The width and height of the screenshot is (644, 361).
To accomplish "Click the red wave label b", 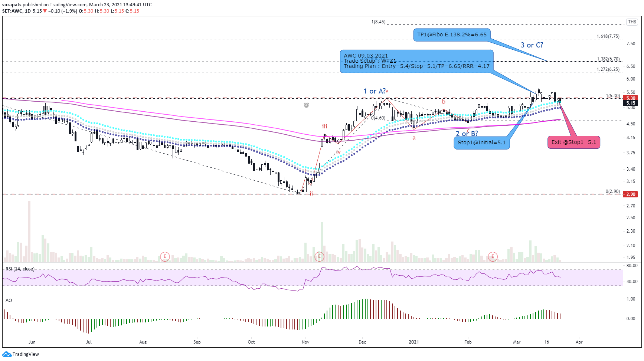I will click(444, 101).
